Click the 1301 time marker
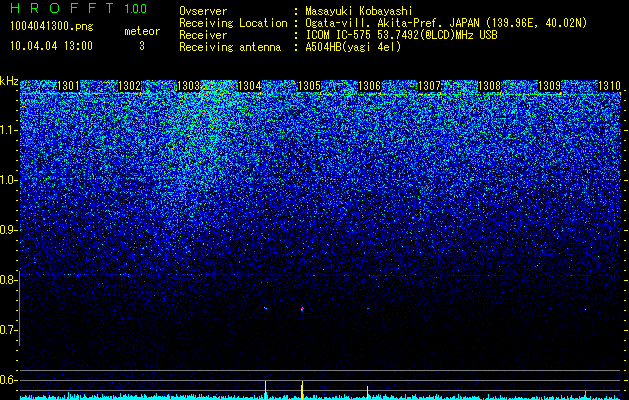The width and height of the screenshot is (629, 400). [69, 86]
